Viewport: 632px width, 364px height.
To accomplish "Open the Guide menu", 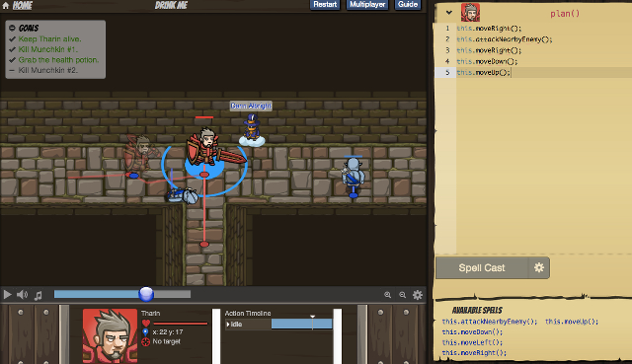I will point(408,4).
